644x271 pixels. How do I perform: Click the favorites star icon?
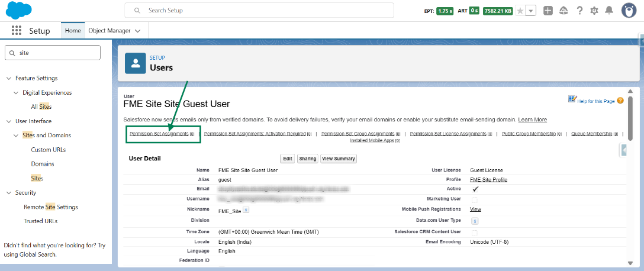[x=520, y=11]
